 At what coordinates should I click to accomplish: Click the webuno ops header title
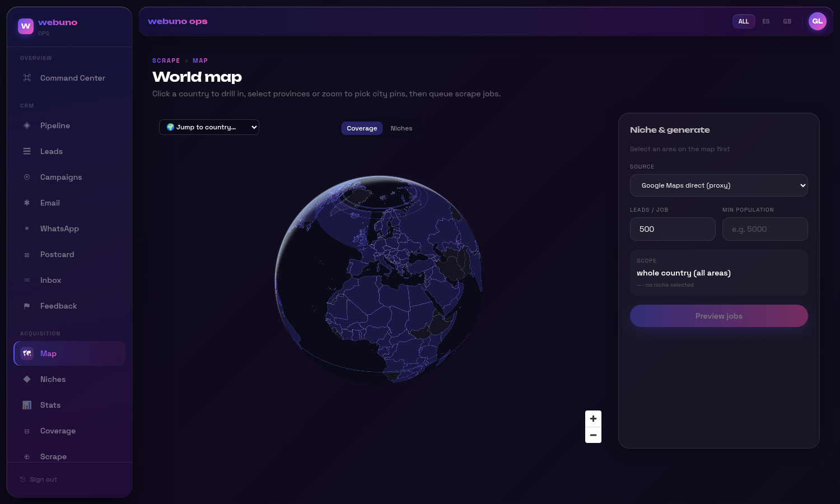point(178,21)
